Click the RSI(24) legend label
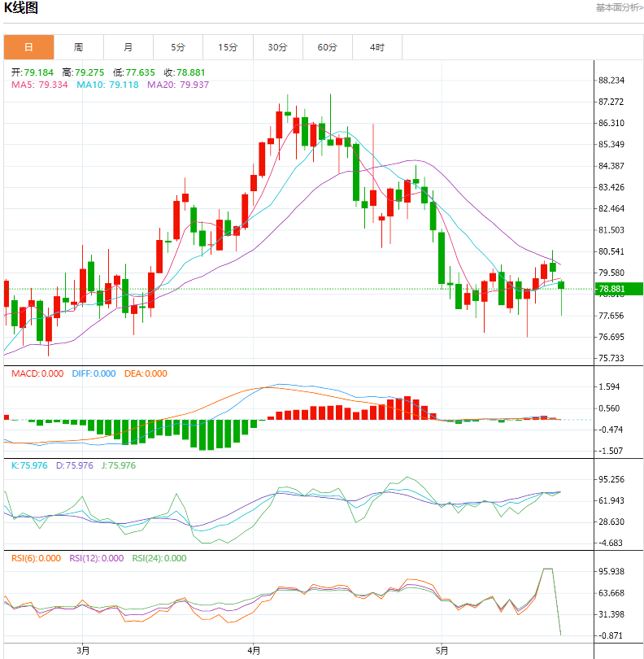The height and width of the screenshot is (659, 644). (x=156, y=558)
